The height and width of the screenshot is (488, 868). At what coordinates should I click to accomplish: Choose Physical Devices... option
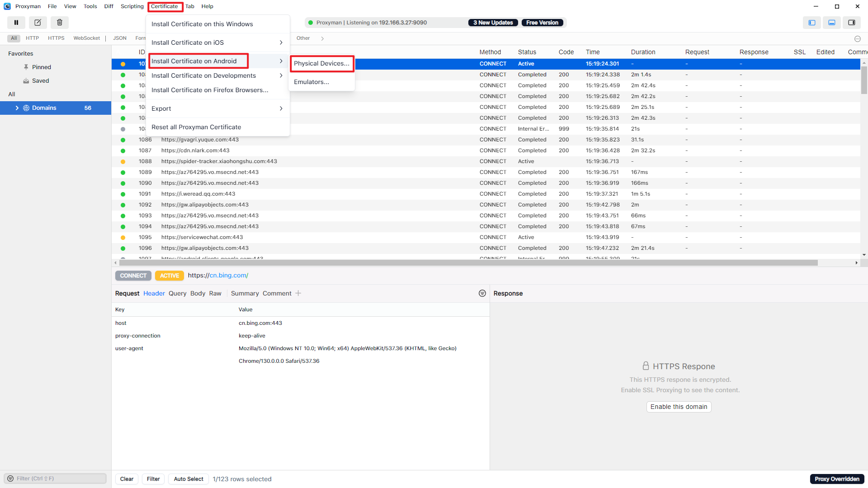click(322, 64)
